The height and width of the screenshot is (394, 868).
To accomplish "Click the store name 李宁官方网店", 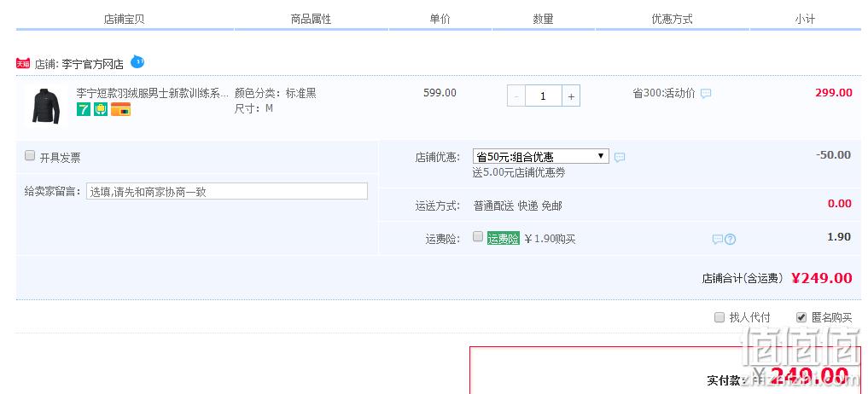I will [x=92, y=64].
